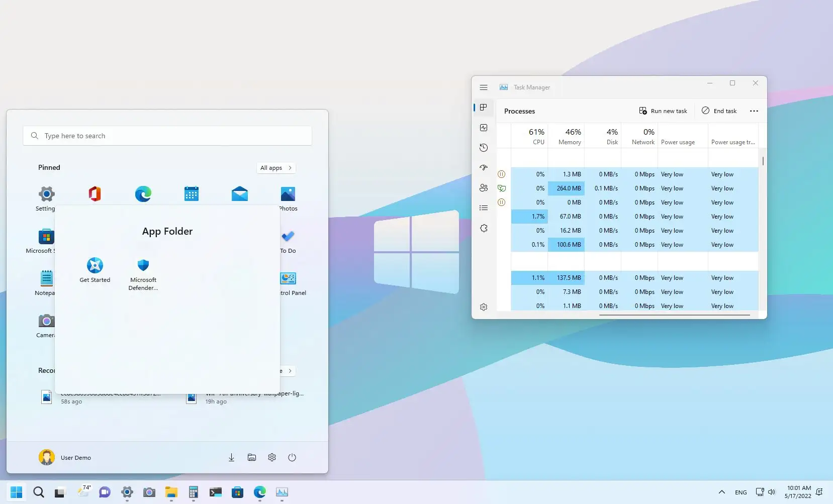Image resolution: width=833 pixels, height=504 pixels.
Task: Open Microsoft Edge from the taskbar
Action: pyautogui.click(x=260, y=492)
